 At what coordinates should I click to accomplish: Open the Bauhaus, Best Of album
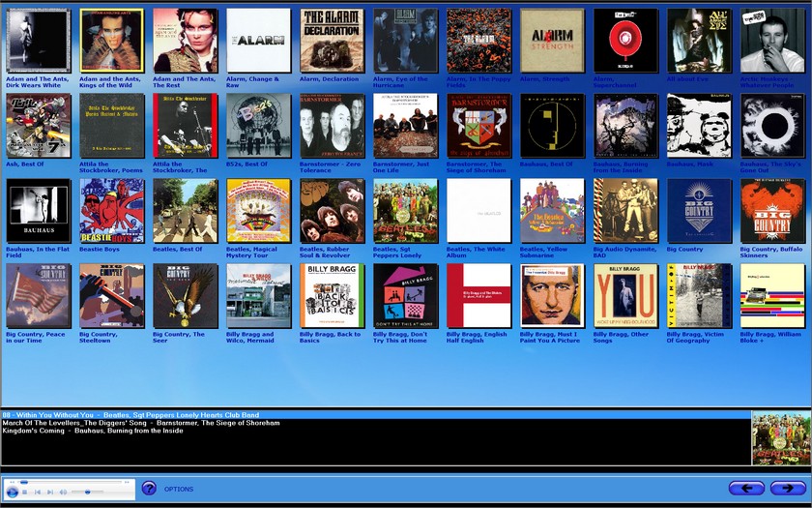553,126
